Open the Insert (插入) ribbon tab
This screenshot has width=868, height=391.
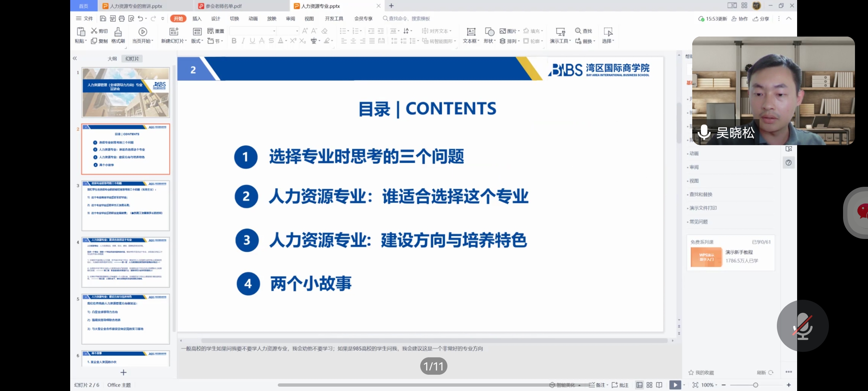pyautogui.click(x=197, y=18)
